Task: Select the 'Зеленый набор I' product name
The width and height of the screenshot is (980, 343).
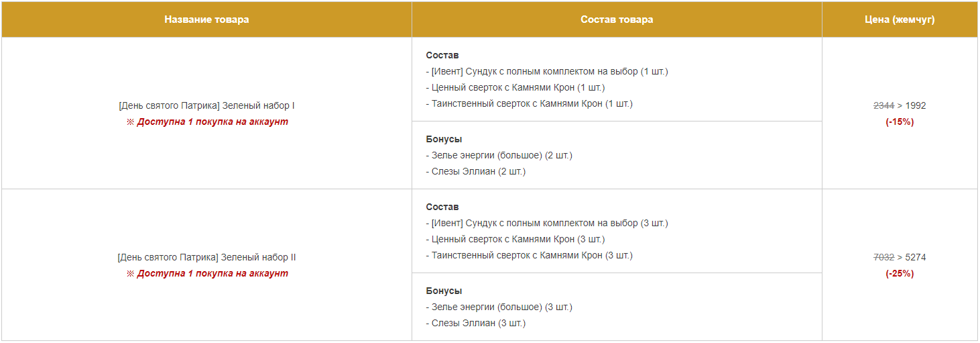Action: 206,105
